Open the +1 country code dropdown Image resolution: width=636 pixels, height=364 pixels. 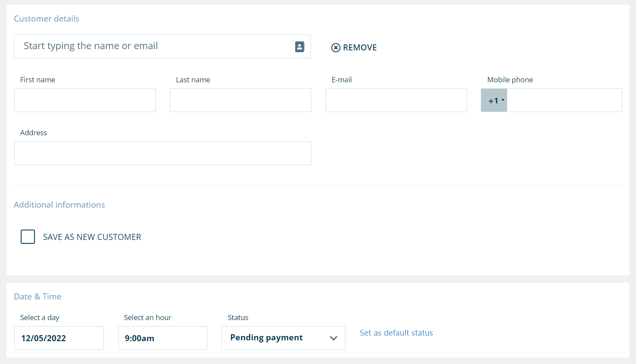[494, 100]
